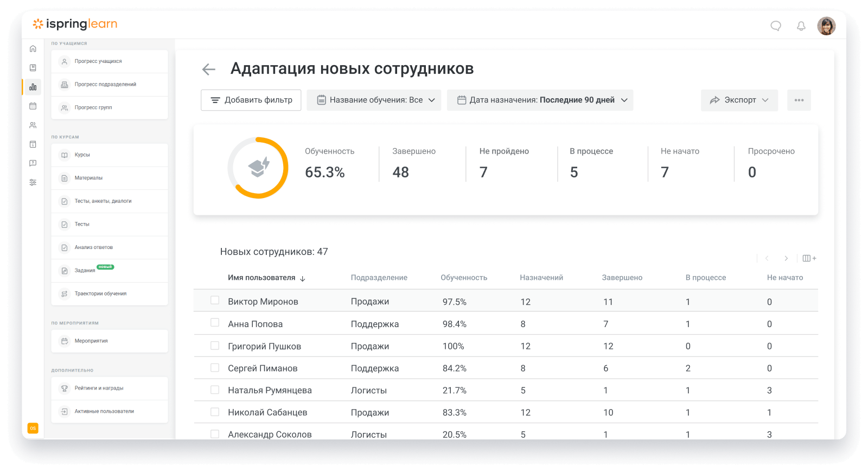Viewport: 868px width, 472px height.
Task: Open user Анна Попова
Action: (255, 324)
